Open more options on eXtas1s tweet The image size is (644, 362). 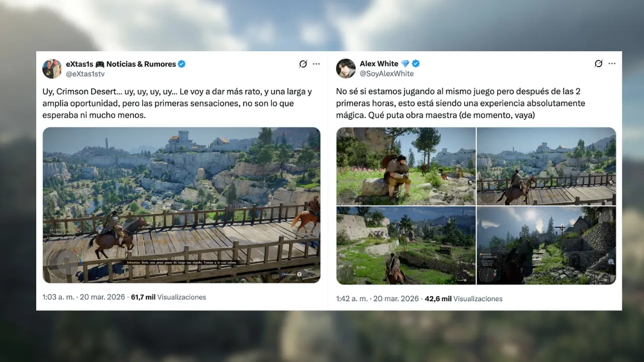pos(316,64)
